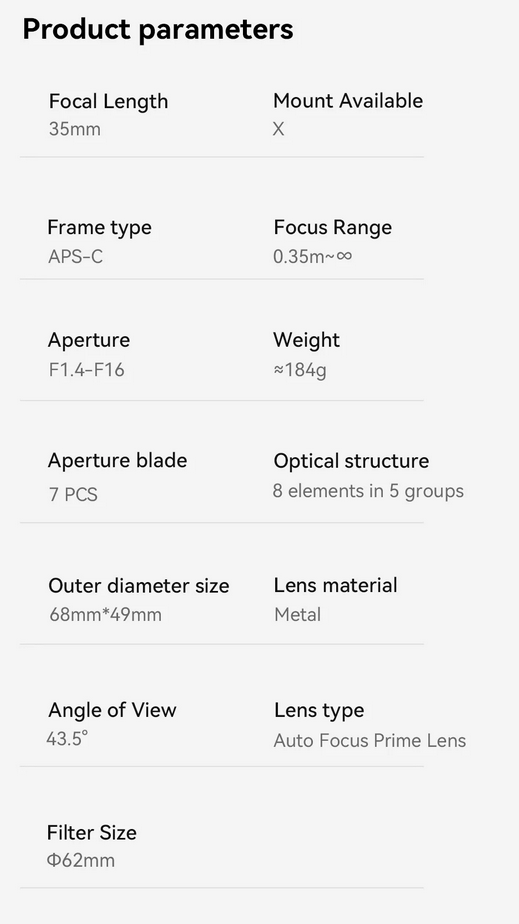Select the Weight label

(x=306, y=340)
